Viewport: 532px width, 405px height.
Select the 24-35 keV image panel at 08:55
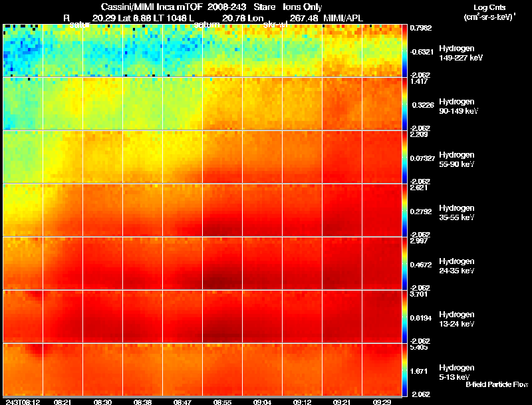tap(222, 263)
